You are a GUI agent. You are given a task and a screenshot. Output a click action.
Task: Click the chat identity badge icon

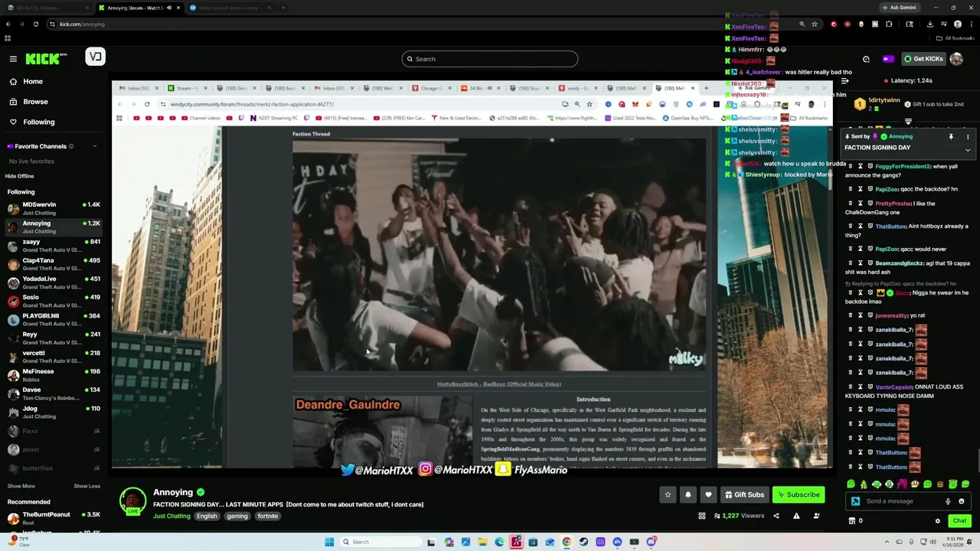click(855, 501)
